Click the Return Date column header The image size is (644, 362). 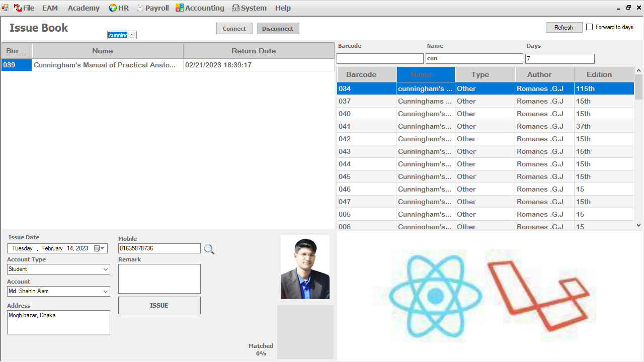point(259,51)
